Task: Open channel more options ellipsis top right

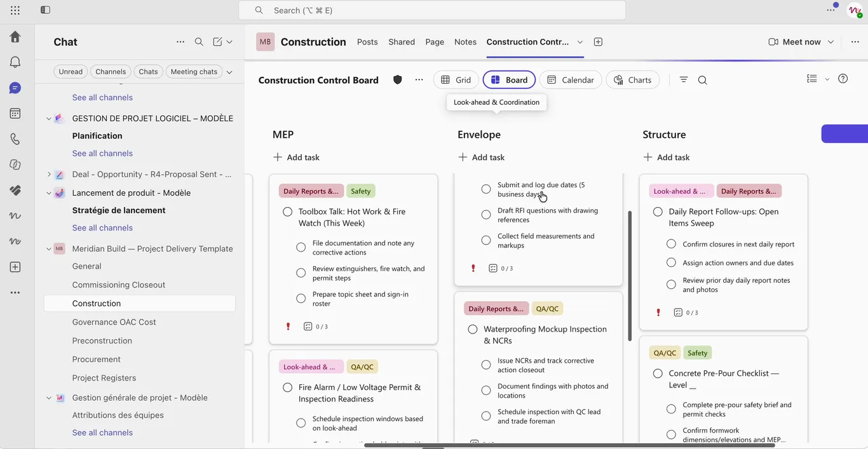Action: pos(855,42)
